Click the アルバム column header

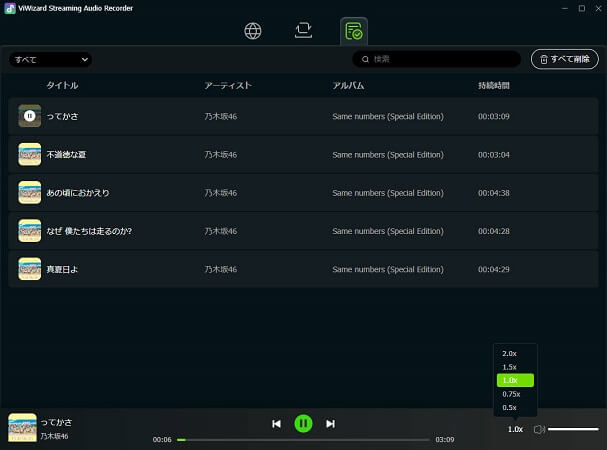coord(348,86)
